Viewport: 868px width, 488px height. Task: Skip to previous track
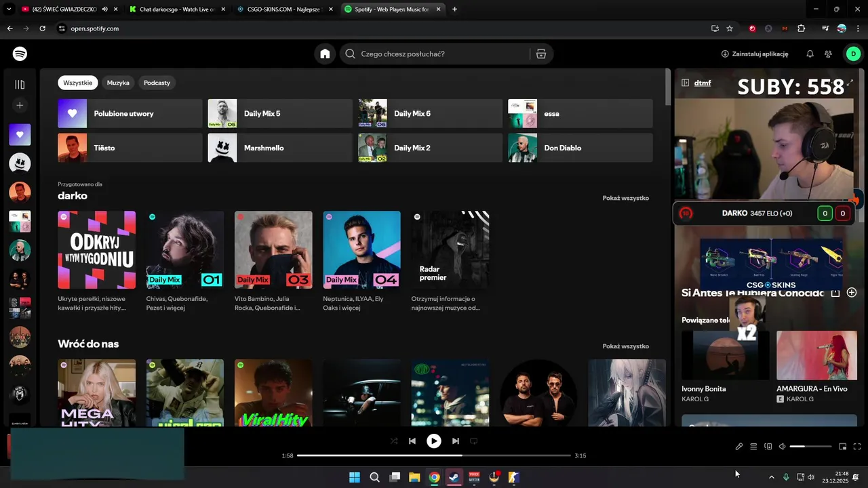coord(412,441)
